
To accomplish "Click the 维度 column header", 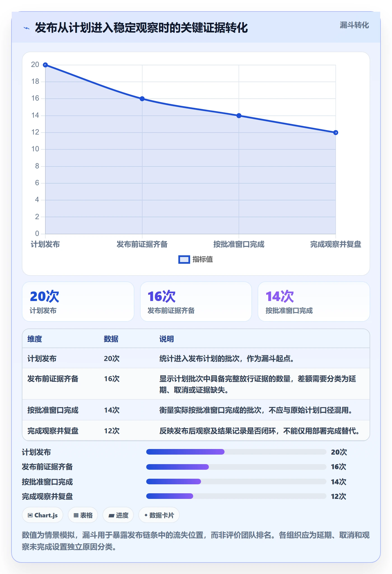I will (x=35, y=339).
